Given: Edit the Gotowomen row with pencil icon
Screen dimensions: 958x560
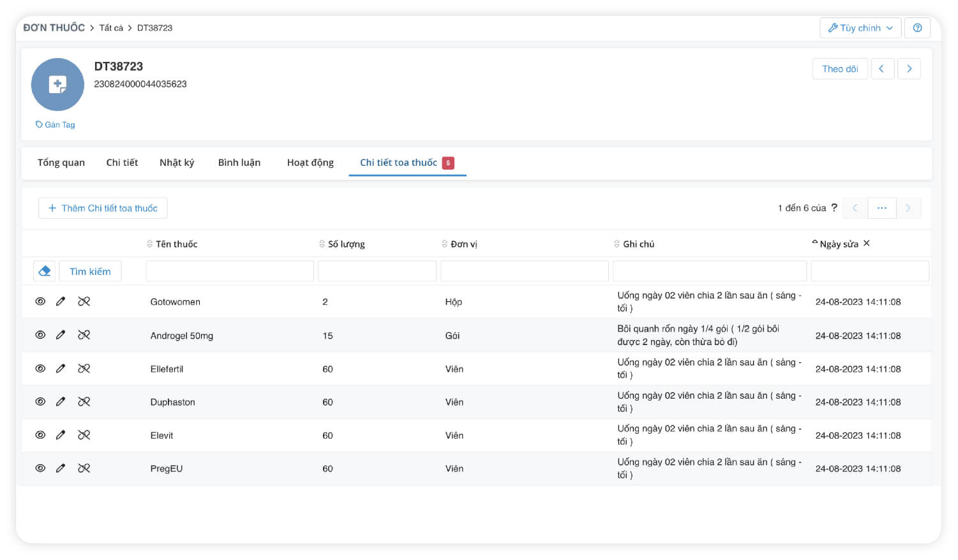Looking at the screenshot, I should tap(61, 302).
